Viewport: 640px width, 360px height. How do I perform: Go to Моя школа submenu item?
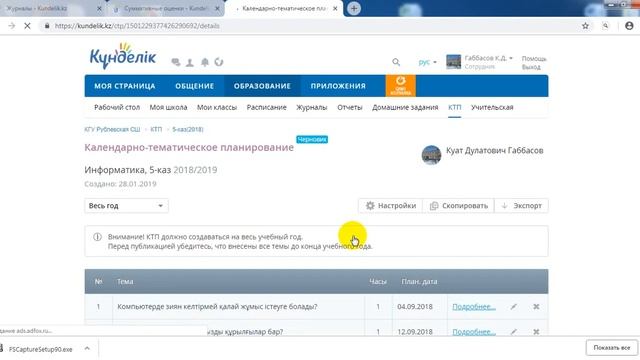(x=168, y=107)
